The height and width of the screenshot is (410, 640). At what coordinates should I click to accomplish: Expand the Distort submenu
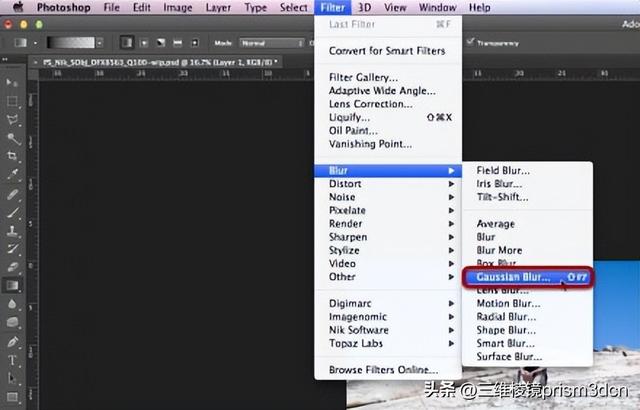pyautogui.click(x=388, y=184)
